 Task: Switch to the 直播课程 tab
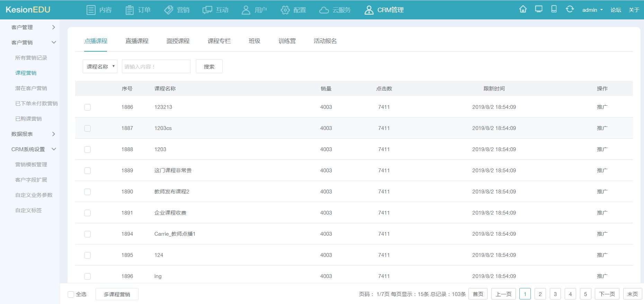pyautogui.click(x=137, y=41)
